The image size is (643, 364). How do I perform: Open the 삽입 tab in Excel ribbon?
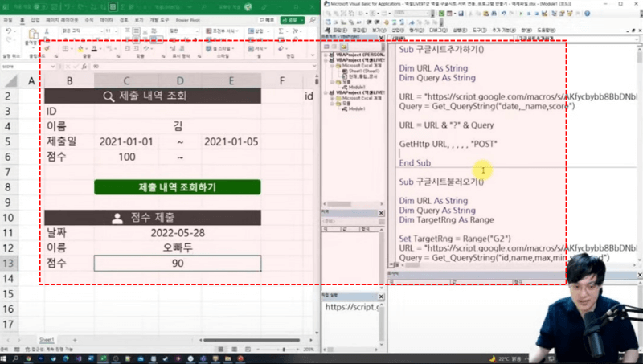click(x=35, y=20)
